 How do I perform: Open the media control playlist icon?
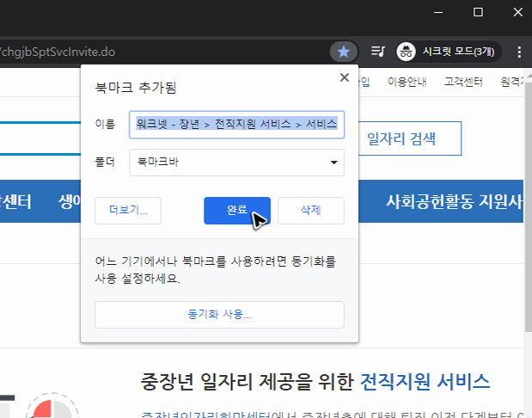377,52
